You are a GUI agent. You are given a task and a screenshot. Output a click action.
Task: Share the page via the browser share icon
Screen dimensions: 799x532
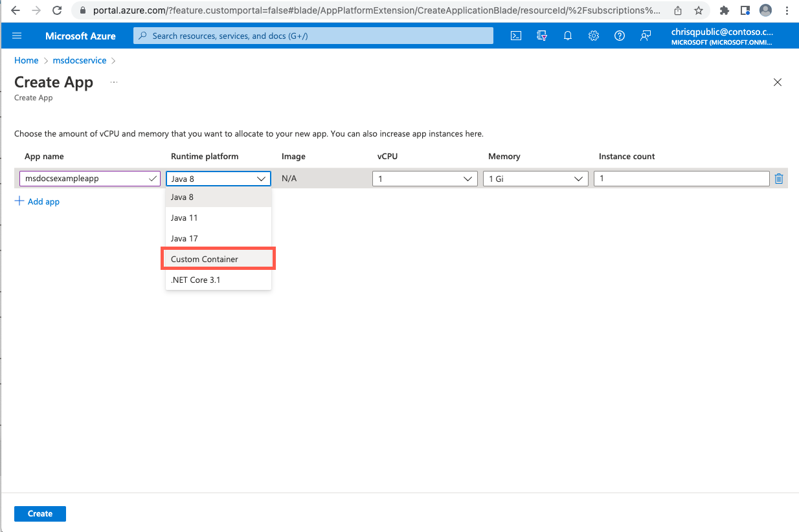(x=678, y=10)
